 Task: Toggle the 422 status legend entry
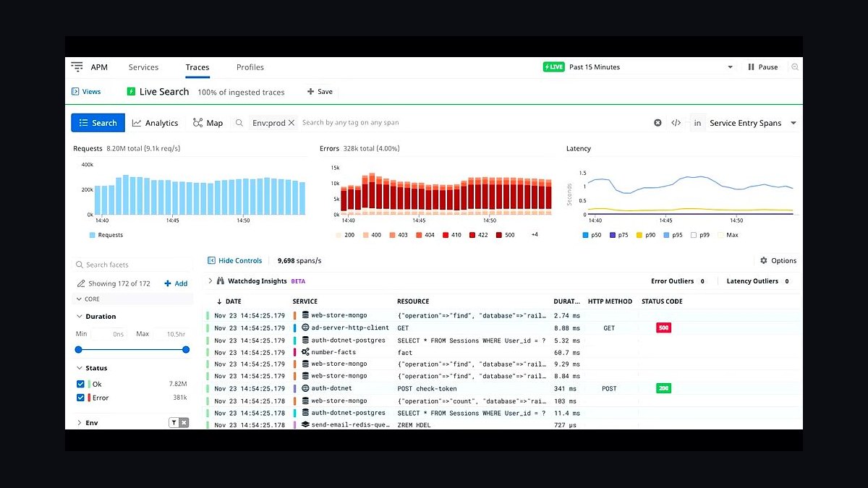pyautogui.click(x=479, y=235)
